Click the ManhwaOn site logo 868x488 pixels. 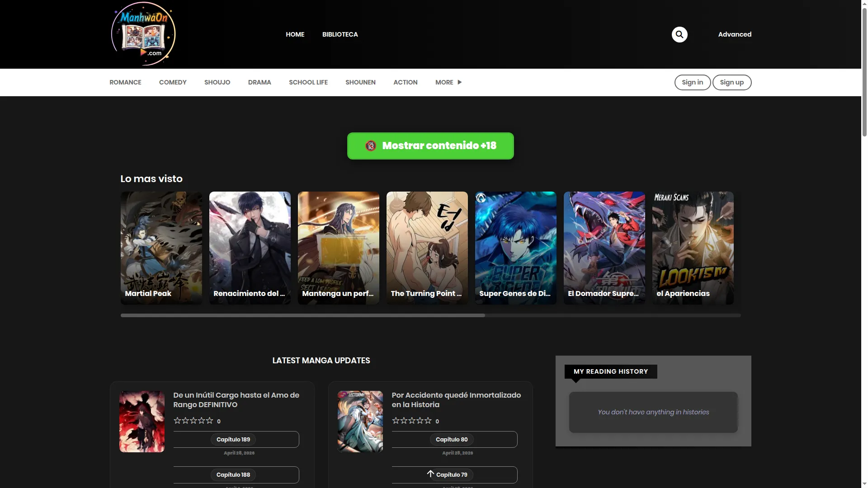143,34
